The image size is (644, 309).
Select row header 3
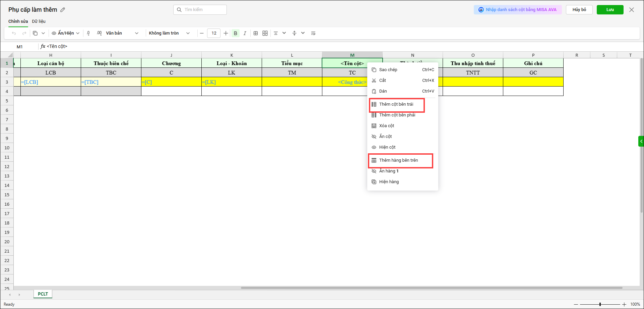tap(7, 82)
